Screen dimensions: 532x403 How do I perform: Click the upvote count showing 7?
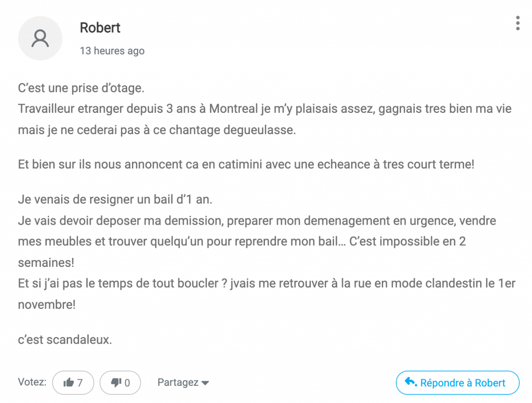tap(80, 383)
